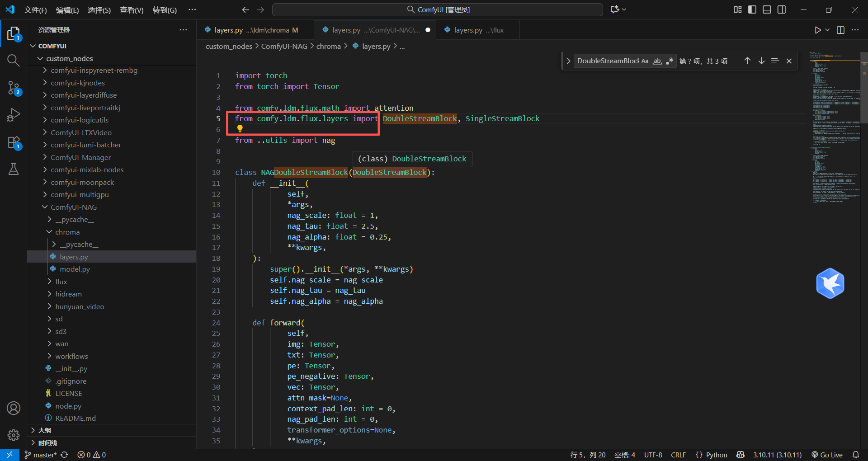Screen dimensions: 868x461
Task: Open the errors and warnings problems indicator
Action: pyautogui.click(x=91, y=455)
